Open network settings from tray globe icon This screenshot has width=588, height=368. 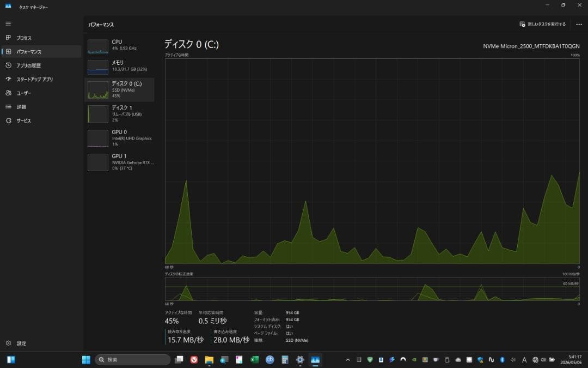coord(536,360)
